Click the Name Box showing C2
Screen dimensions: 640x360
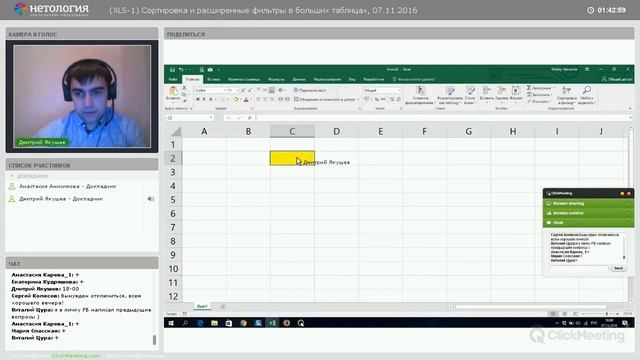click(190, 118)
